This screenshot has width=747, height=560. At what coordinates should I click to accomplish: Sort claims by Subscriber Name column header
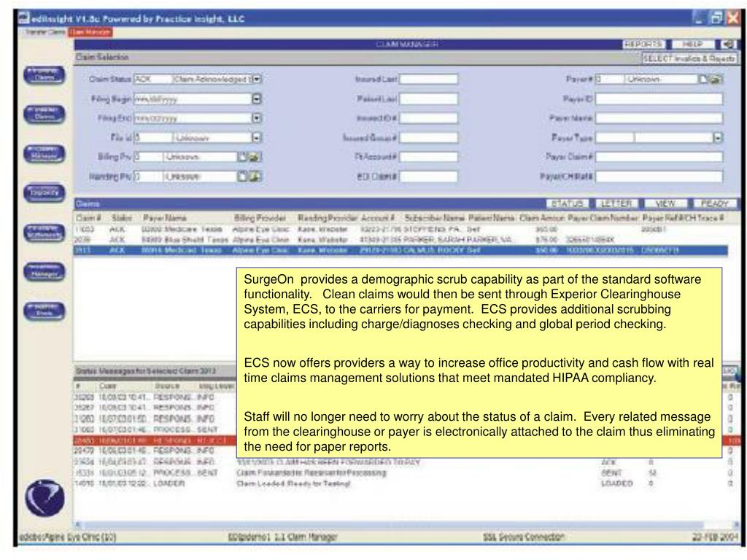pos(435,218)
